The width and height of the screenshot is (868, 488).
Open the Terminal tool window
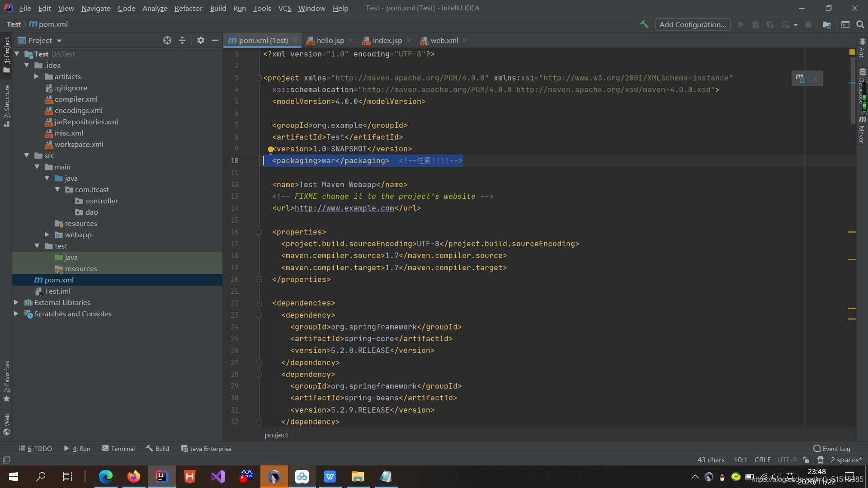118,448
